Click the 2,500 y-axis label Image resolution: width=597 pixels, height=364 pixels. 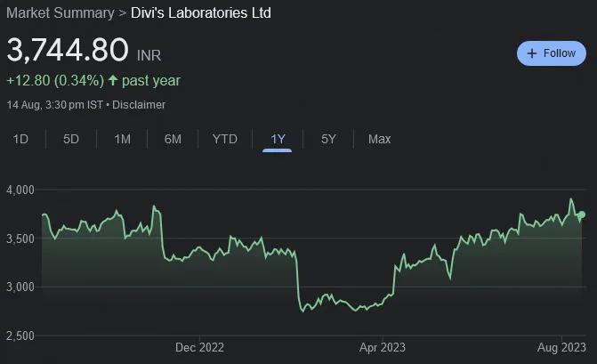[x=20, y=336]
